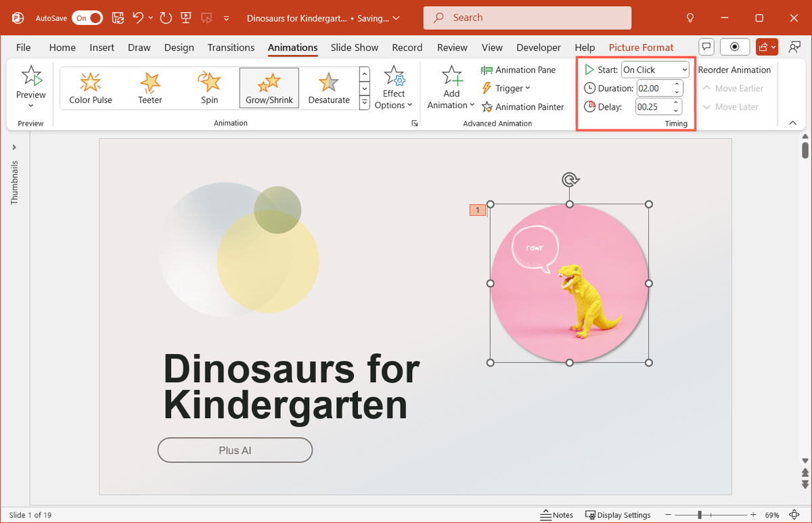Expand the Thumbnails pane
The height and width of the screenshot is (523, 812).
click(14, 147)
